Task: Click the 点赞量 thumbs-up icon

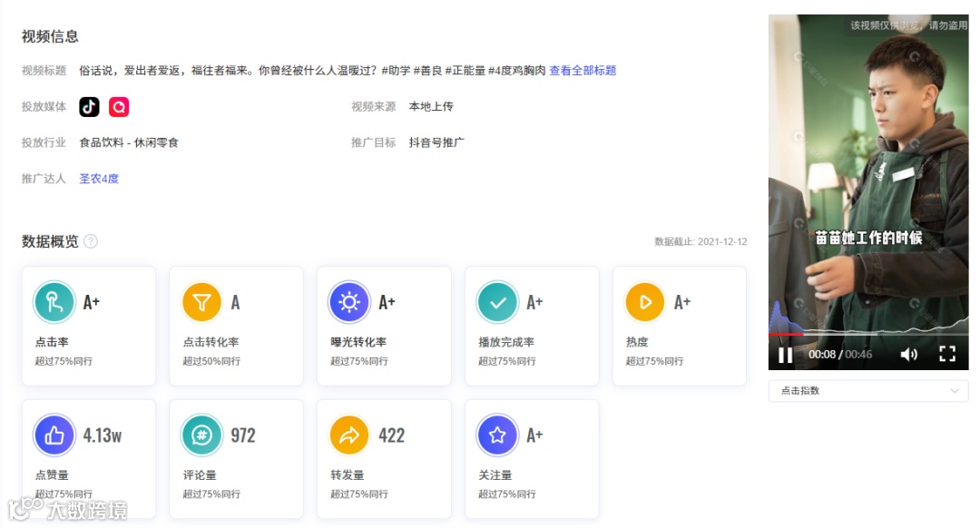Action: tap(54, 435)
